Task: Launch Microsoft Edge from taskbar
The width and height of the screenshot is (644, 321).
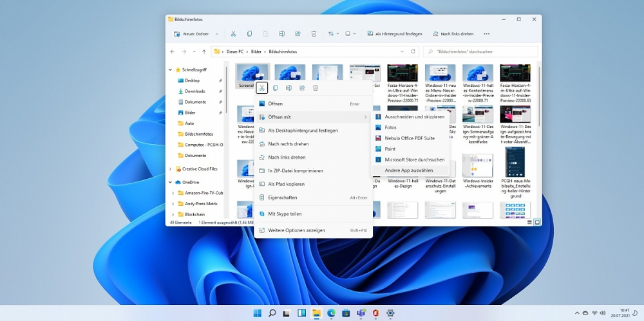Action: coord(332,313)
